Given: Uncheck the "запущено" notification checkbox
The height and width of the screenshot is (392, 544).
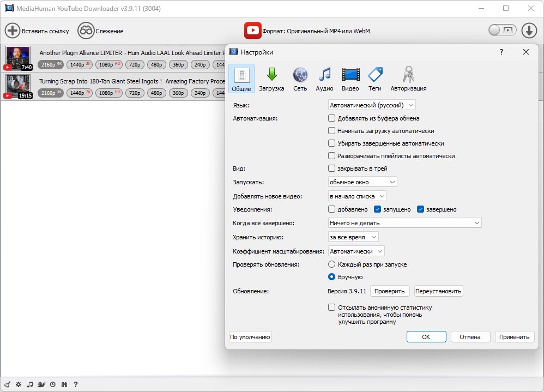Looking at the screenshot, I should tap(377, 209).
